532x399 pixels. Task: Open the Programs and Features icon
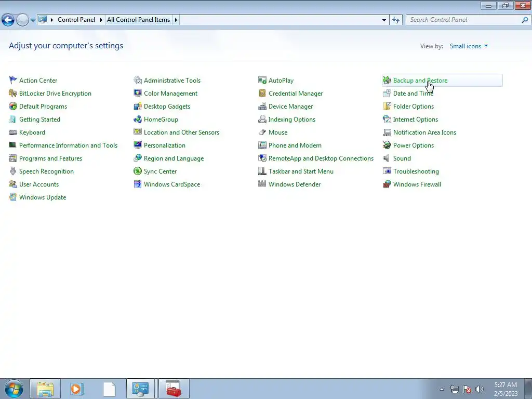click(13, 158)
